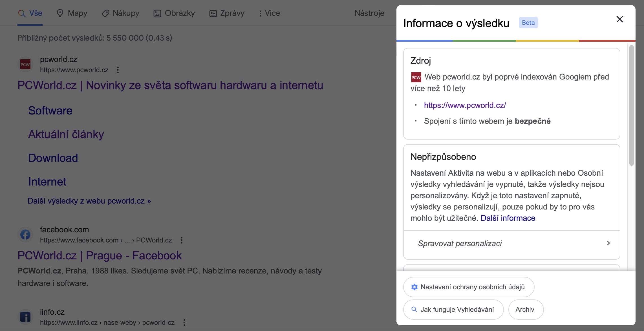This screenshot has height=331, width=644.
Task: Close the Informace o výsledku panel
Action: point(619,19)
